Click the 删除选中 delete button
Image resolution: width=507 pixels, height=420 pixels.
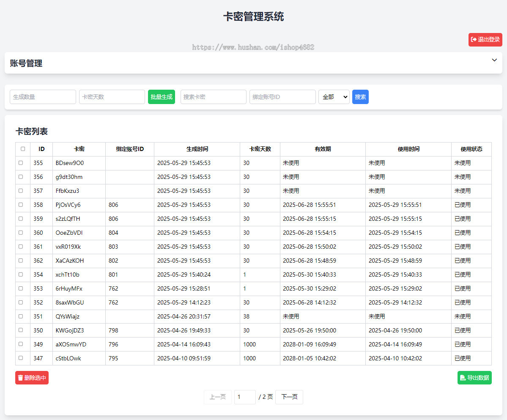coord(32,378)
